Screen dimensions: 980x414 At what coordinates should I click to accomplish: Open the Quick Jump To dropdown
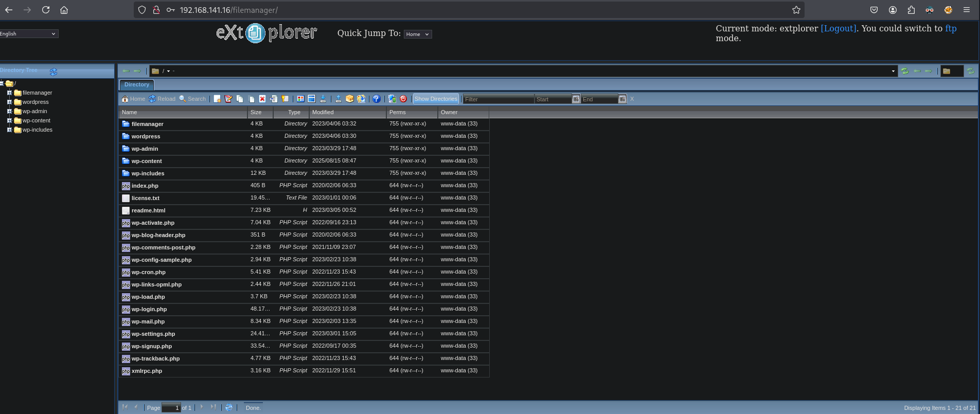(417, 34)
